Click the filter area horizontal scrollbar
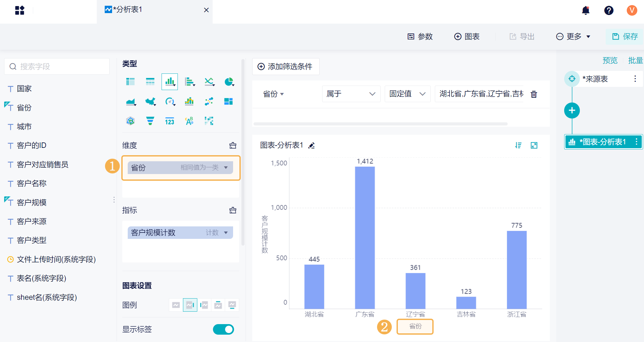 [380, 124]
